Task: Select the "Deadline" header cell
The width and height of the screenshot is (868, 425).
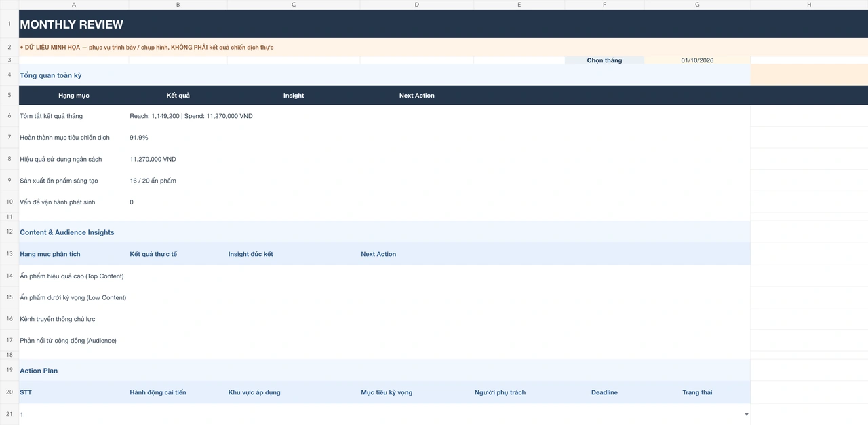Action: pos(604,392)
